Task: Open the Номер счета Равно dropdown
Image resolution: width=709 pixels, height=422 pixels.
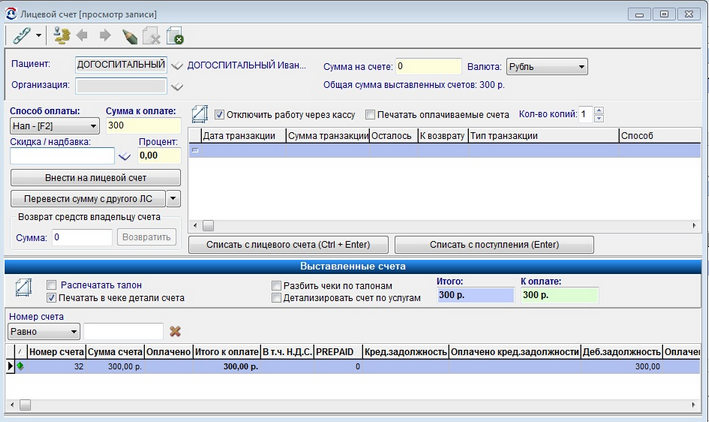Action: click(x=44, y=332)
